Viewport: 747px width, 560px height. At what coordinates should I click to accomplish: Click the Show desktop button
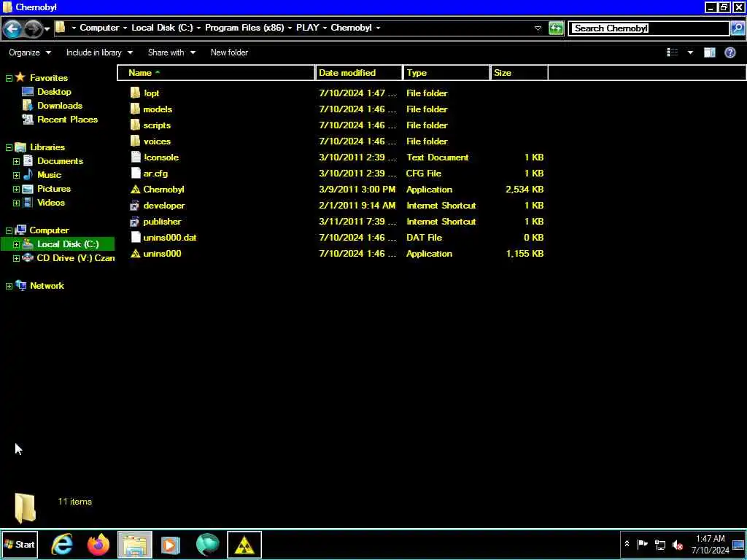pos(740,544)
